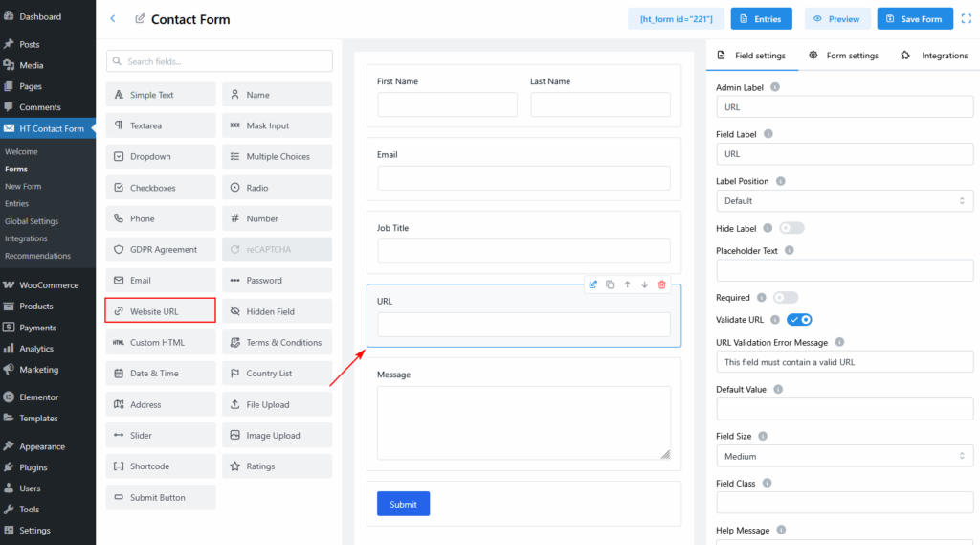Toggle the Hide Label switch
The image size is (980, 545).
point(791,228)
